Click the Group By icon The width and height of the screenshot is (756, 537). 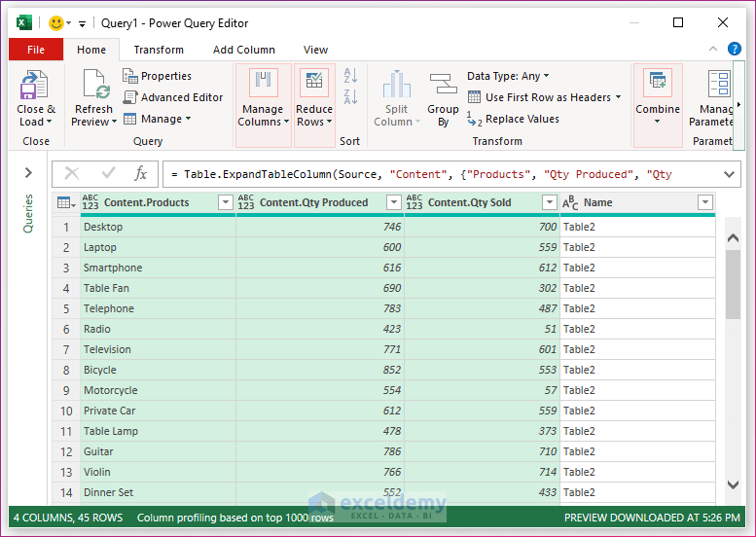click(443, 86)
